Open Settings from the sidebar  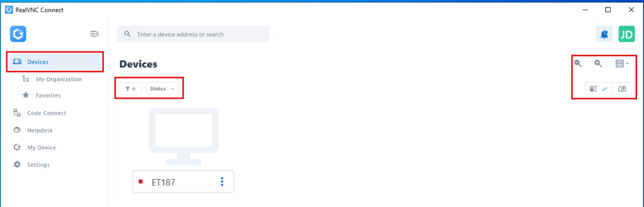[38, 165]
